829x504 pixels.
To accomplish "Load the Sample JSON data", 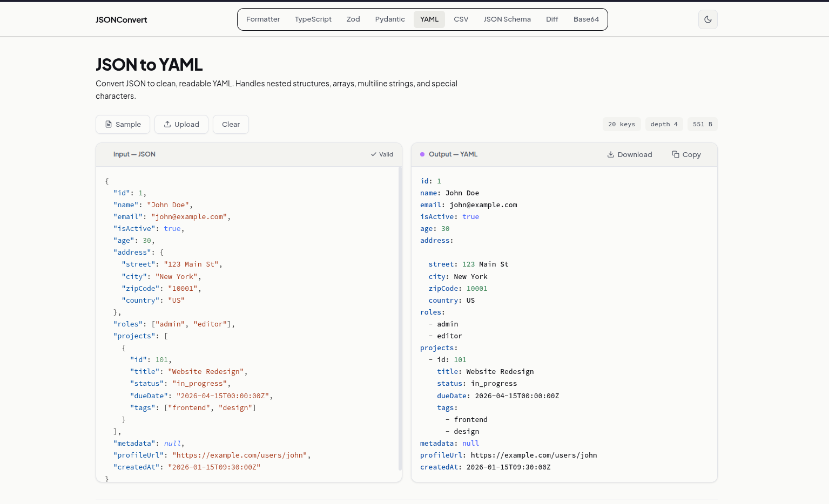I will [123, 124].
